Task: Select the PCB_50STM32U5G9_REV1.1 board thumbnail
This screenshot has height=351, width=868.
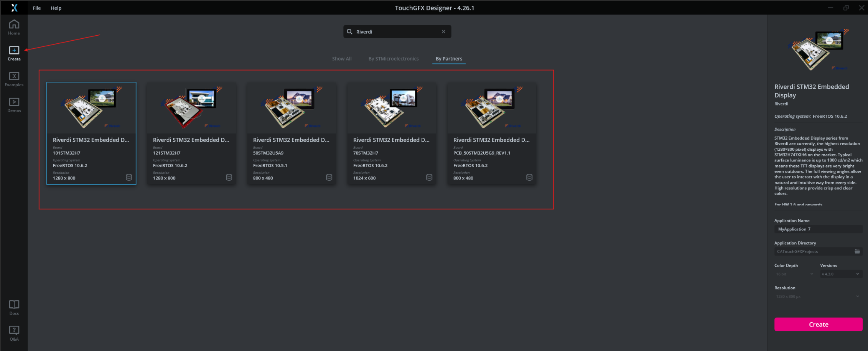Action: 492,108
